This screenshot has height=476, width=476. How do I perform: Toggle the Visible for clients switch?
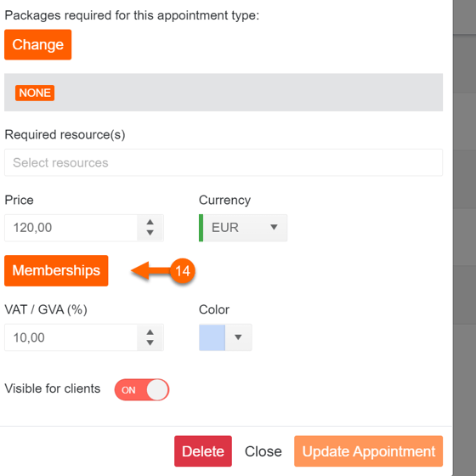(x=142, y=390)
